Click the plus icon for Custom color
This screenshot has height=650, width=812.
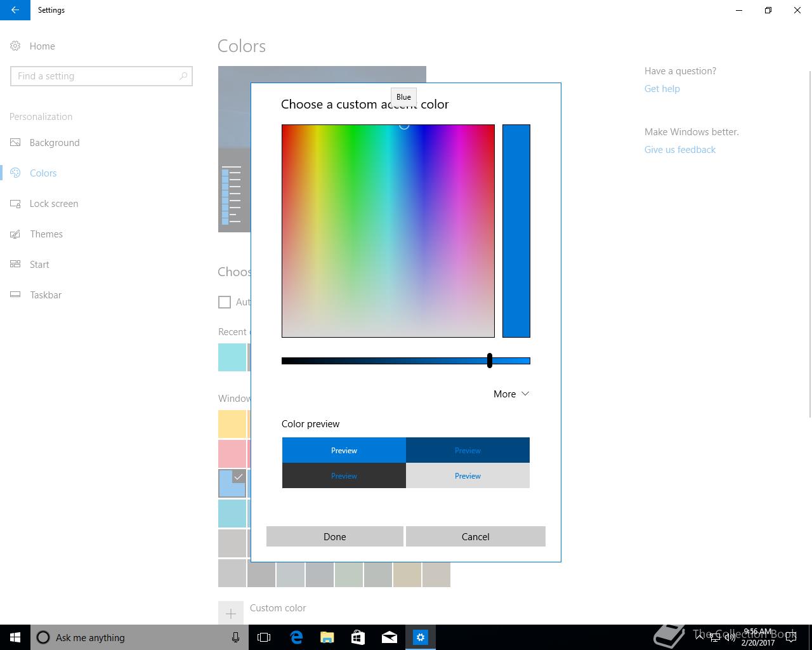231,614
